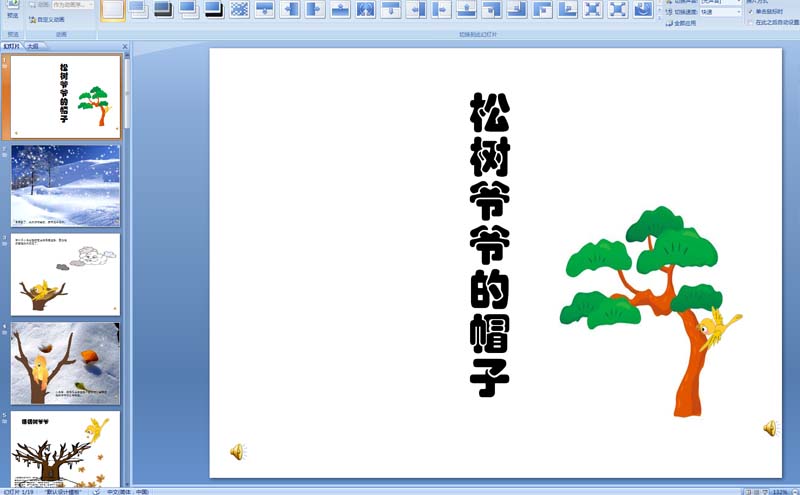800x495 pixels.
Task: Select slide 5 thumbnail with bare tree
Action: [65, 449]
